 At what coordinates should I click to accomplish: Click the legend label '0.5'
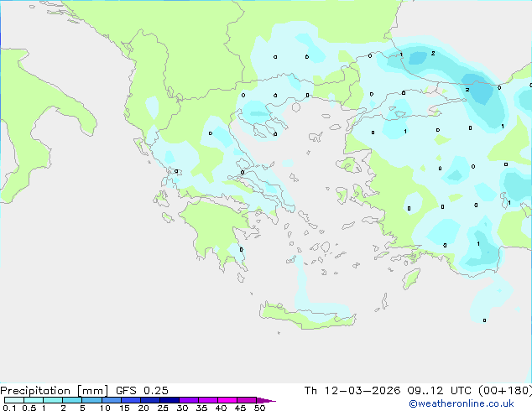tap(29, 408)
